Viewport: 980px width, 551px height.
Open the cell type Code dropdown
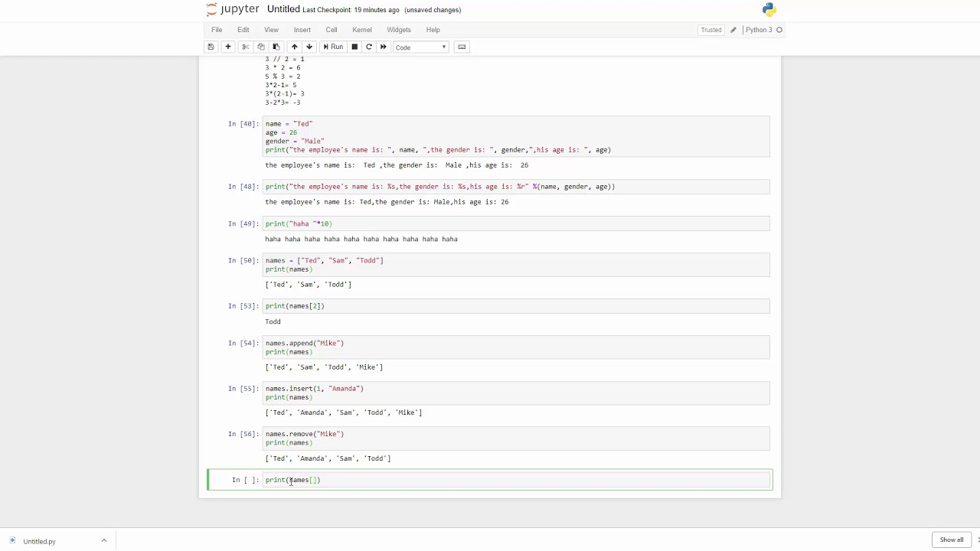(420, 47)
